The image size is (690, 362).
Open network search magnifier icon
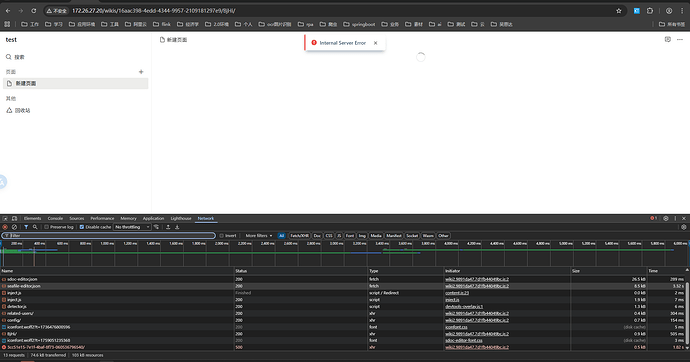35,227
